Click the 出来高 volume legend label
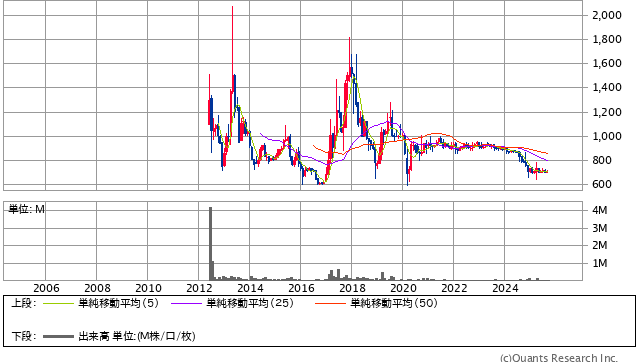Image resolution: width=638 pixels, height=362 pixels. (94, 337)
